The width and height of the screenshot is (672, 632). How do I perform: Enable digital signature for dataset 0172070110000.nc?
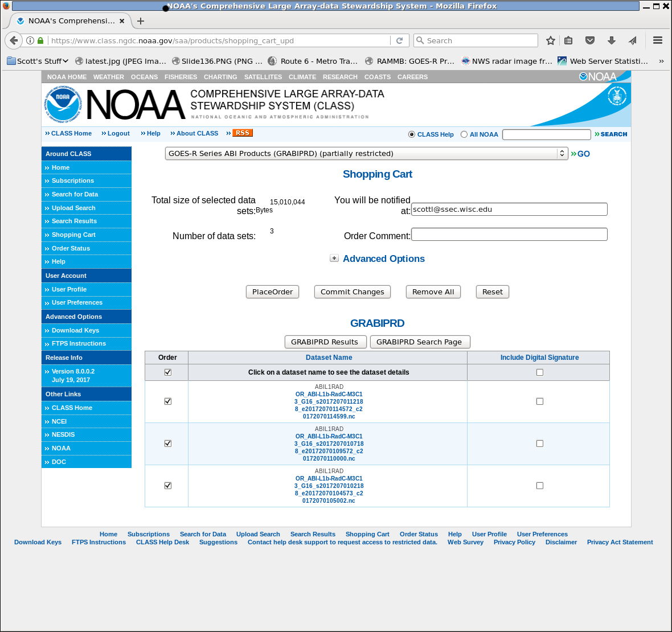point(540,444)
